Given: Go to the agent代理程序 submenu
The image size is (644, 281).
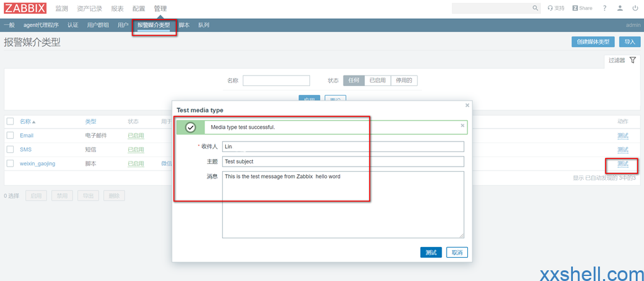Looking at the screenshot, I should [x=41, y=25].
